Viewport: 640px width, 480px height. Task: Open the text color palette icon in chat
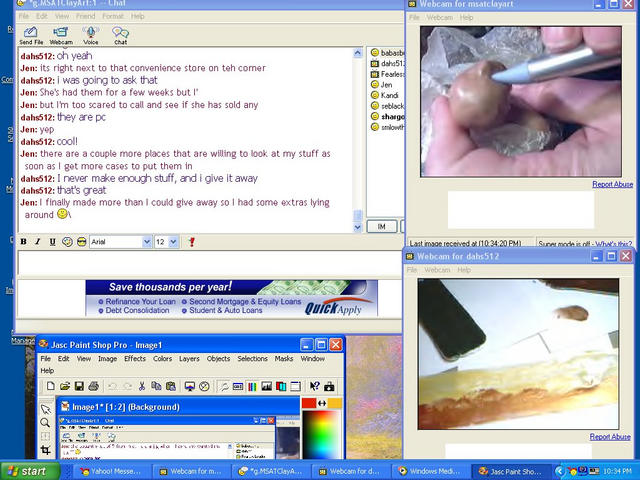click(x=67, y=242)
